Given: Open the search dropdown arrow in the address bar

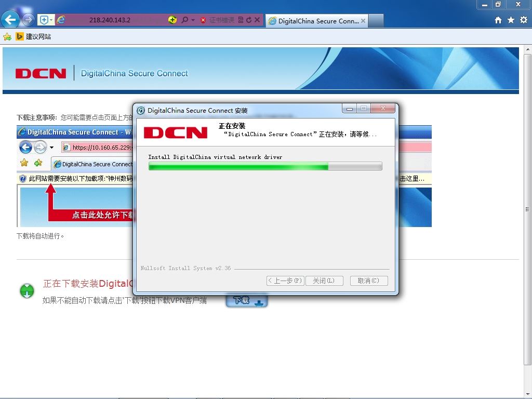Looking at the screenshot, I should [193, 20].
